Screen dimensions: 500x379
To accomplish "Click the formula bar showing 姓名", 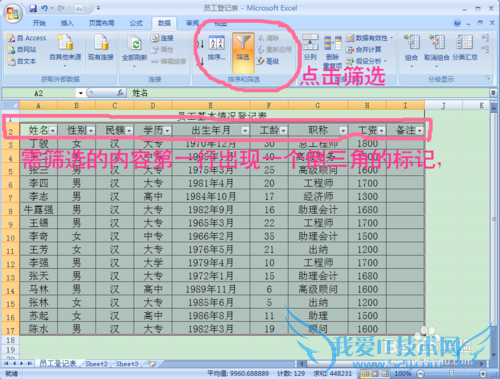I will 308,93.
